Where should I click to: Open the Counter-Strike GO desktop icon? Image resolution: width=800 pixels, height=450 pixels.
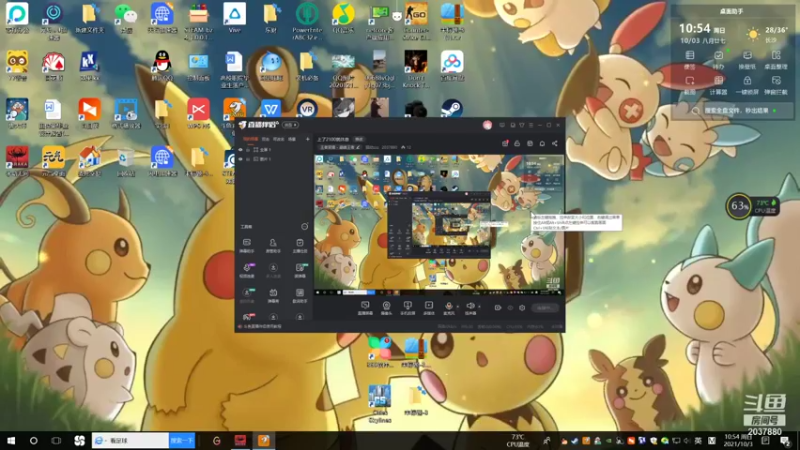tap(416, 20)
